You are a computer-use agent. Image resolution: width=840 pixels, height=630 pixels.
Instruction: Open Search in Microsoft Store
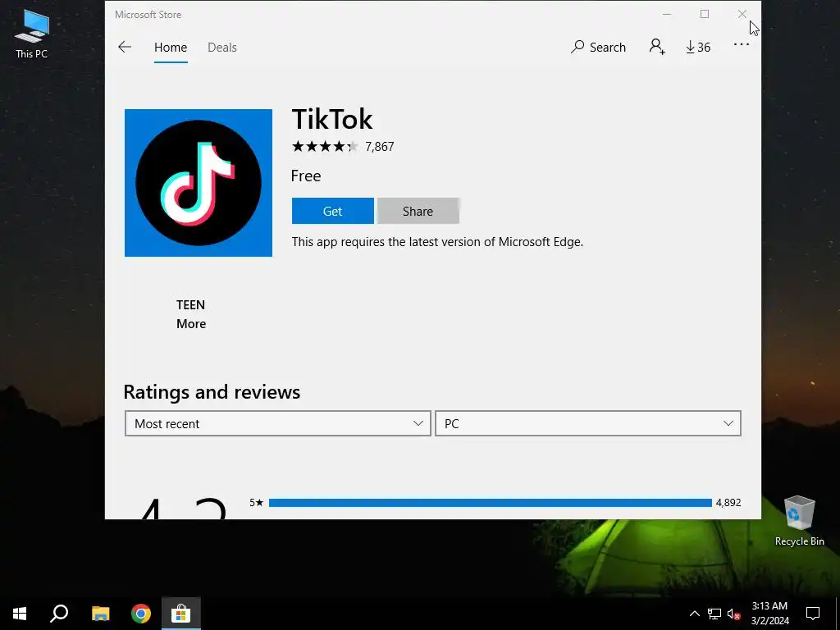tap(598, 47)
